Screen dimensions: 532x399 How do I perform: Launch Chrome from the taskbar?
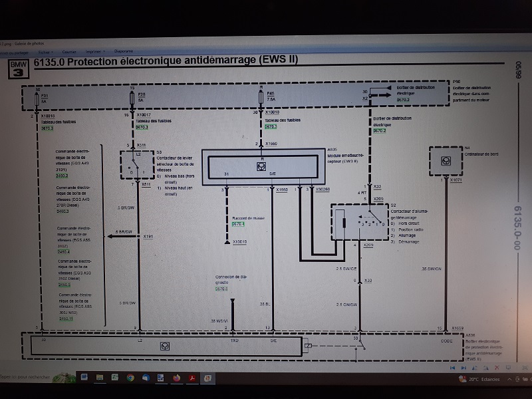coord(130,378)
